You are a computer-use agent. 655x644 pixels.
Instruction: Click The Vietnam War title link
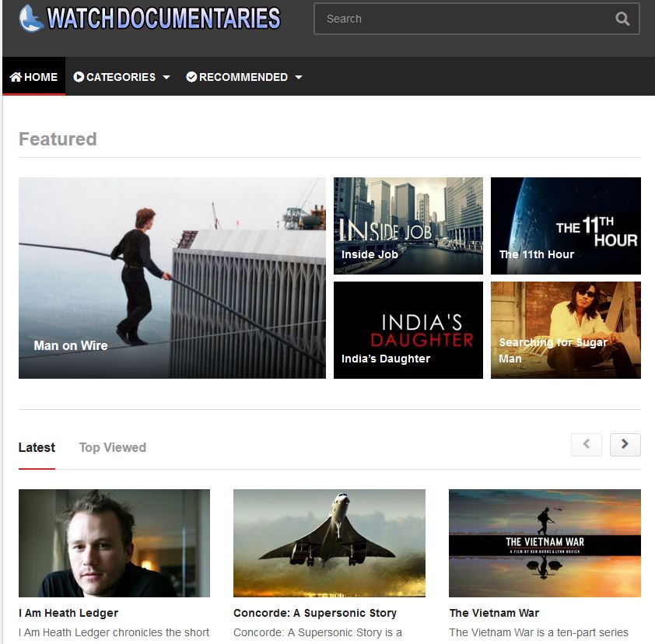(494, 613)
